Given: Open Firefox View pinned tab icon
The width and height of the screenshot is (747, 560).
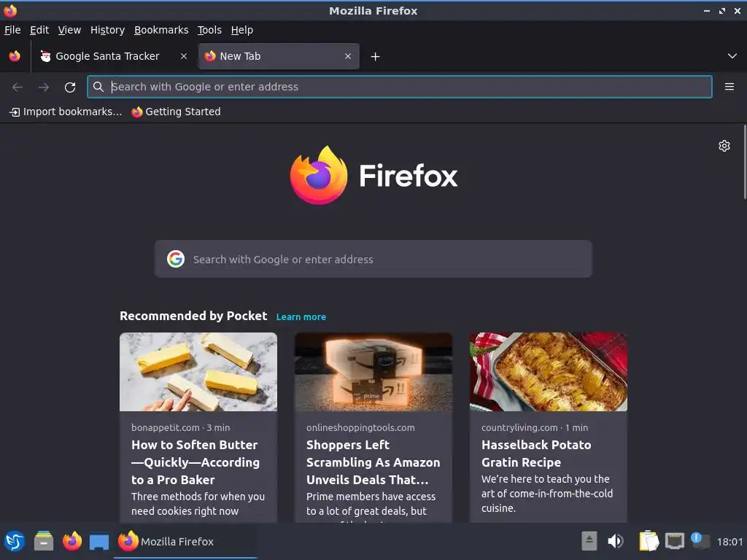Looking at the screenshot, I should (x=15, y=56).
